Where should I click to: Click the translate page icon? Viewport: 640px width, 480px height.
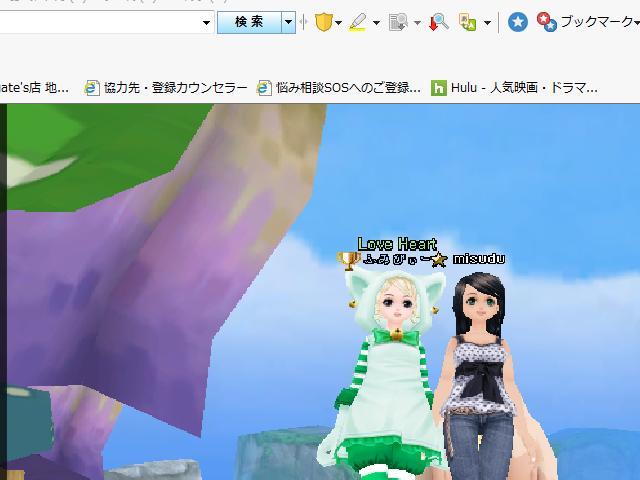coord(468,22)
